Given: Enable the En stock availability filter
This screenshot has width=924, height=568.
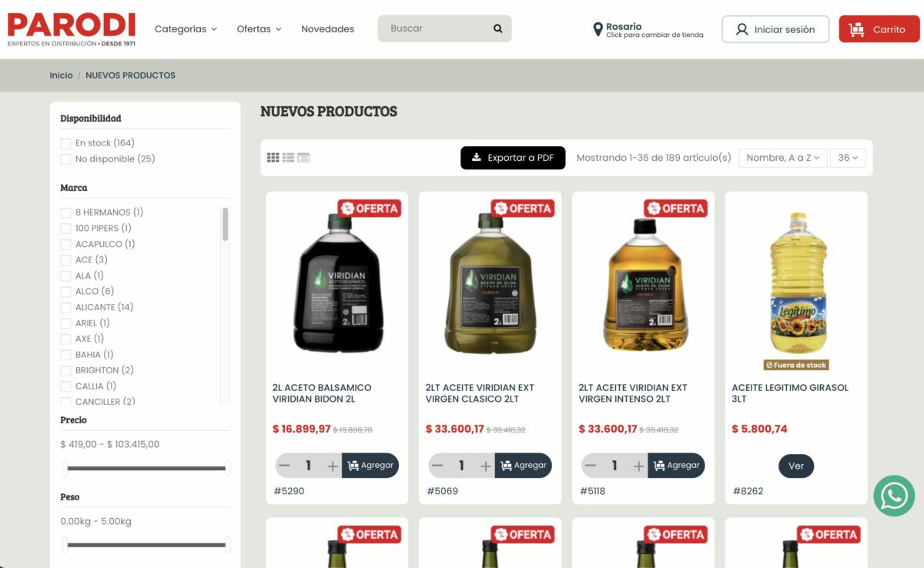Looking at the screenshot, I should [x=65, y=143].
